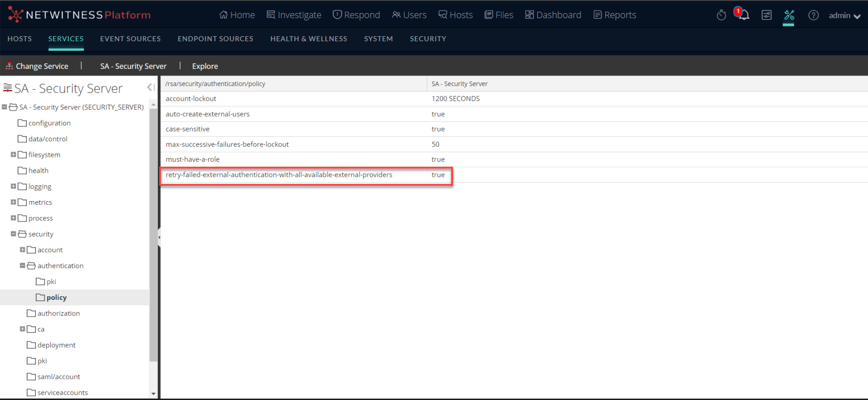Click the jobs stopwatch icon

point(721,14)
